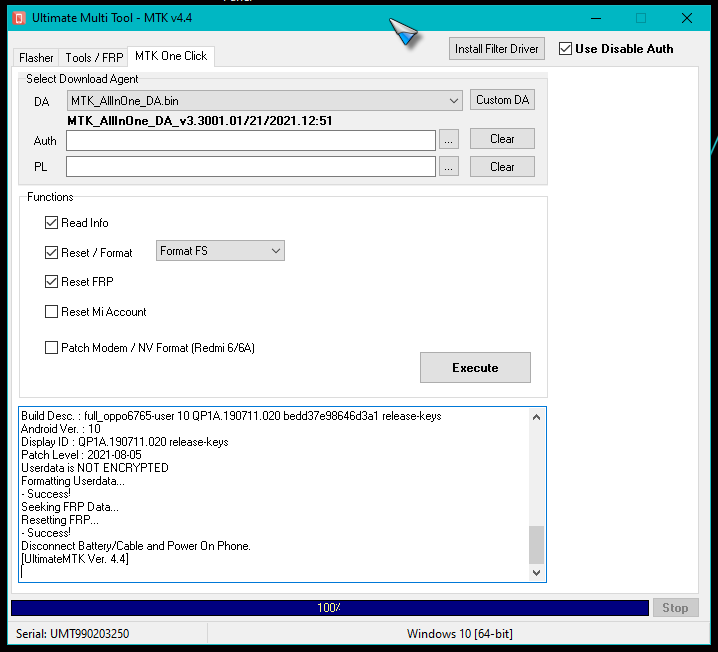Uncheck the Reset FRP option
This screenshot has width=718, height=652.
click(52, 282)
